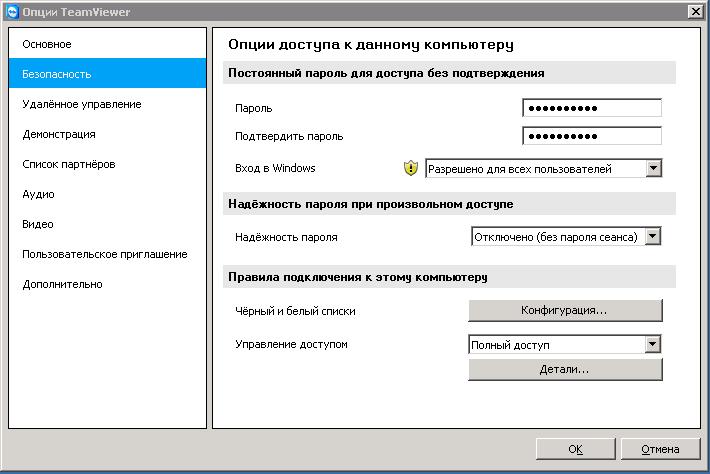The image size is (710, 474).
Task: Focus the Подтвердить пароль field
Action: [x=592, y=136]
